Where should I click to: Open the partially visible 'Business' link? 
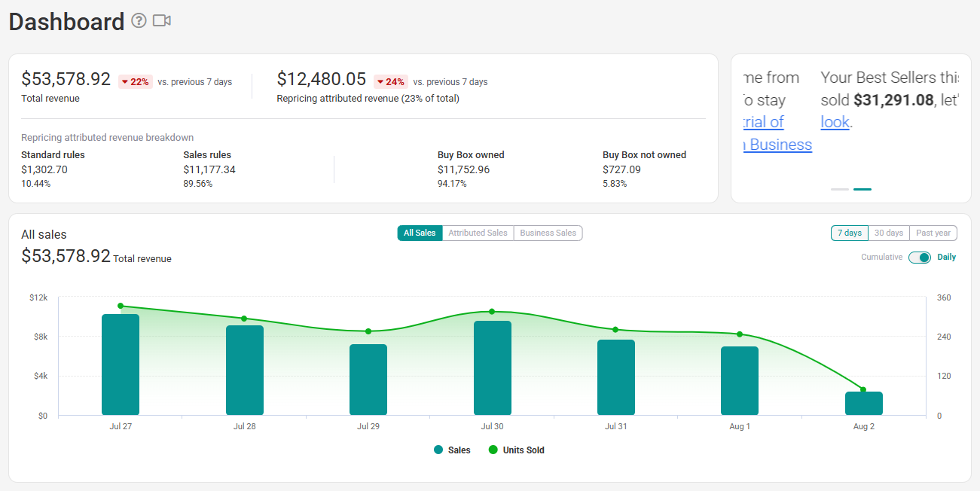[x=778, y=145]
